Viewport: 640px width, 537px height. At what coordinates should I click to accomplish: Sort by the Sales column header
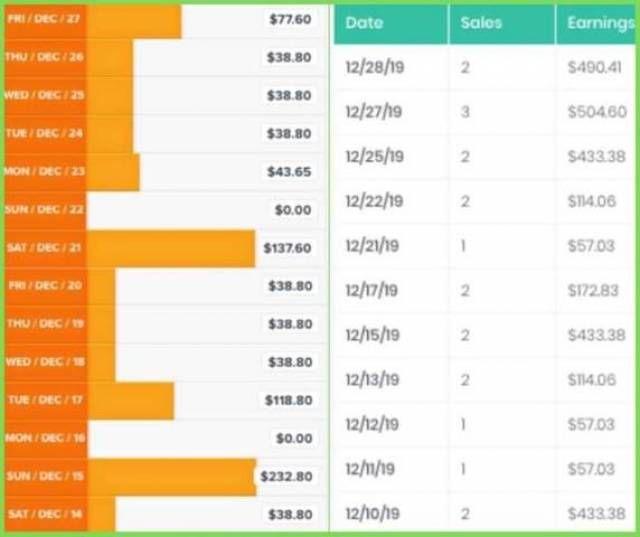[x=482, y=23]
